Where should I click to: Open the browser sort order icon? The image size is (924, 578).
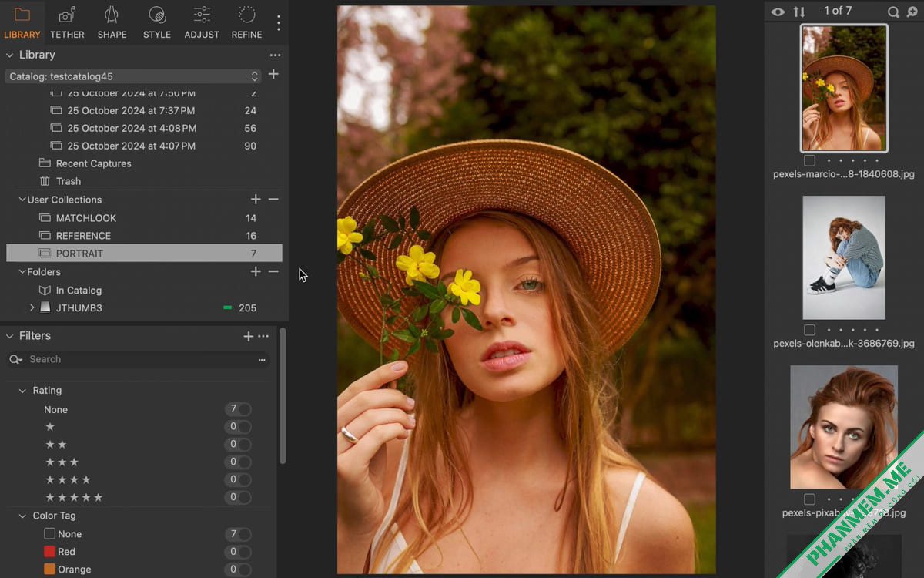click(799, 12)
